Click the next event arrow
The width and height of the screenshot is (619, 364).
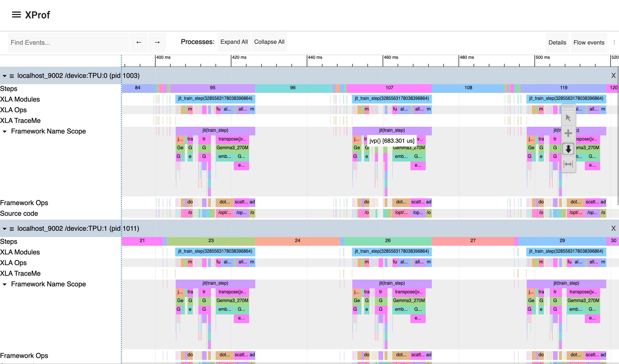point(157,42)
